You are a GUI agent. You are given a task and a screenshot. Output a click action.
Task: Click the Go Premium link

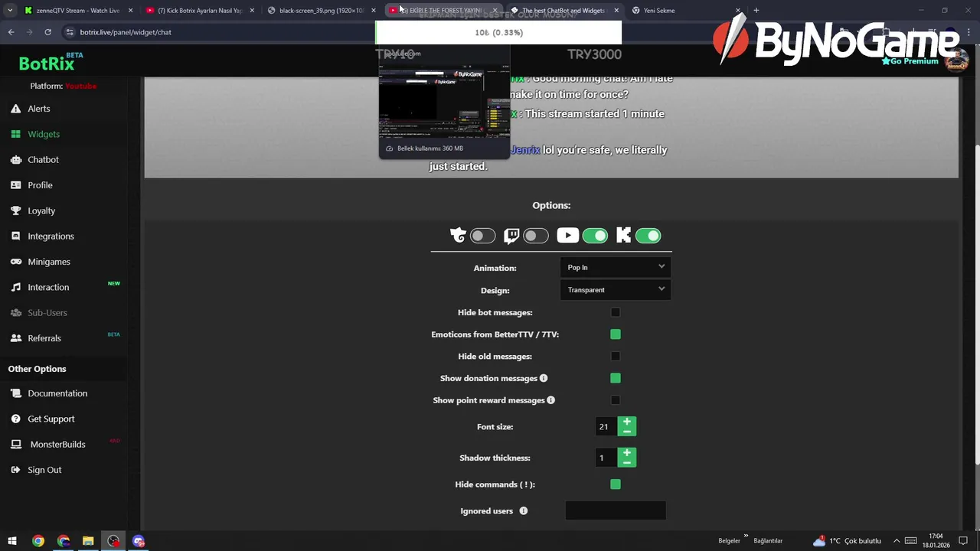pyautogui.click(x=910, y=60)
